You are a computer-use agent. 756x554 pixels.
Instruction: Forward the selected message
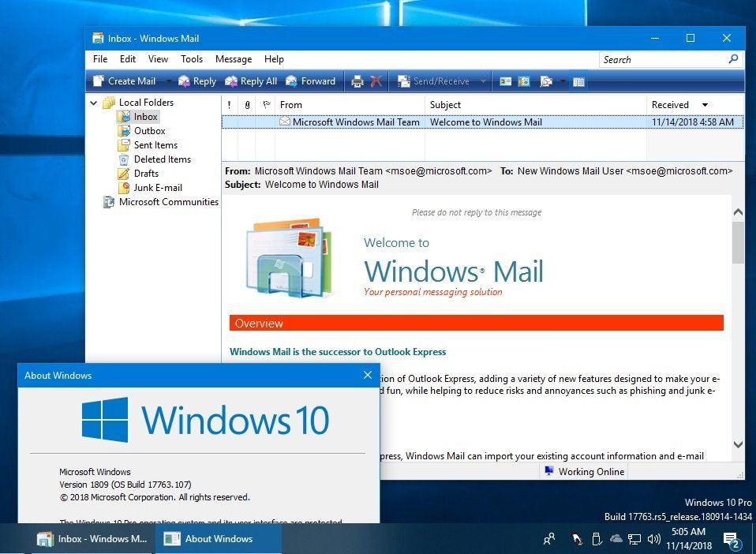[x=310, y=81]
